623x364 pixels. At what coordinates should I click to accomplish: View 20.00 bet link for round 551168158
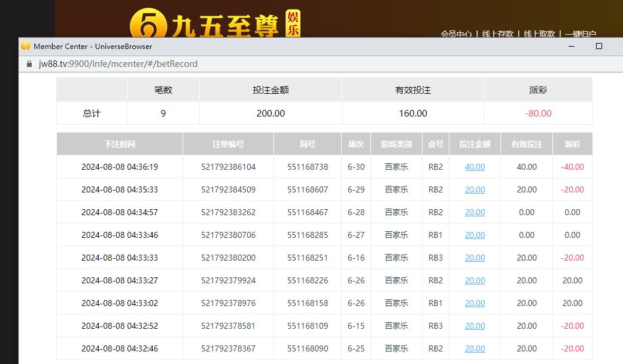(x=475, y=303)
